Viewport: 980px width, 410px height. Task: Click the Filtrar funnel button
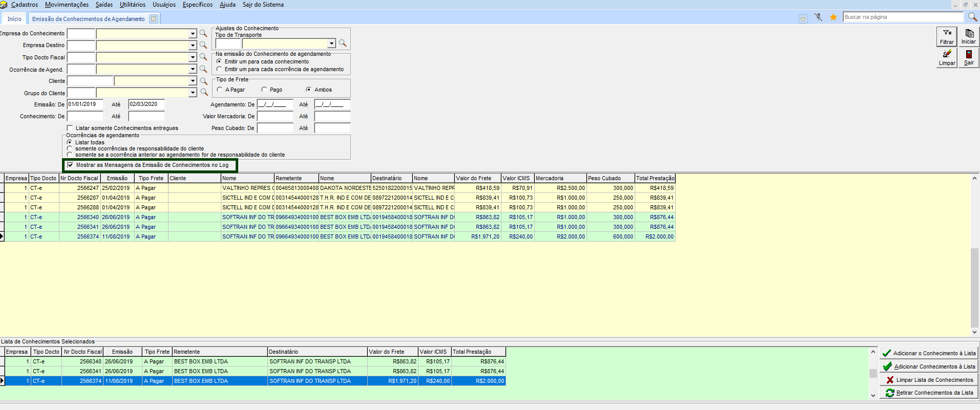947,36
